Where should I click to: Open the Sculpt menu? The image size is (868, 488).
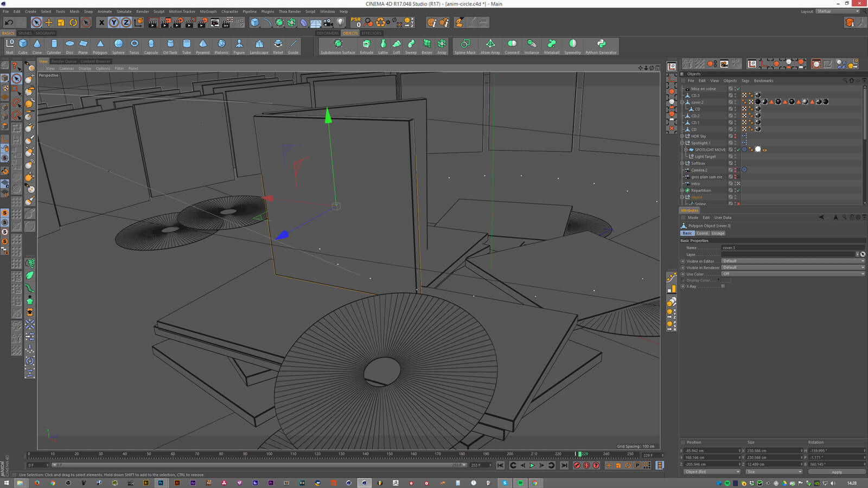(159, 11)
